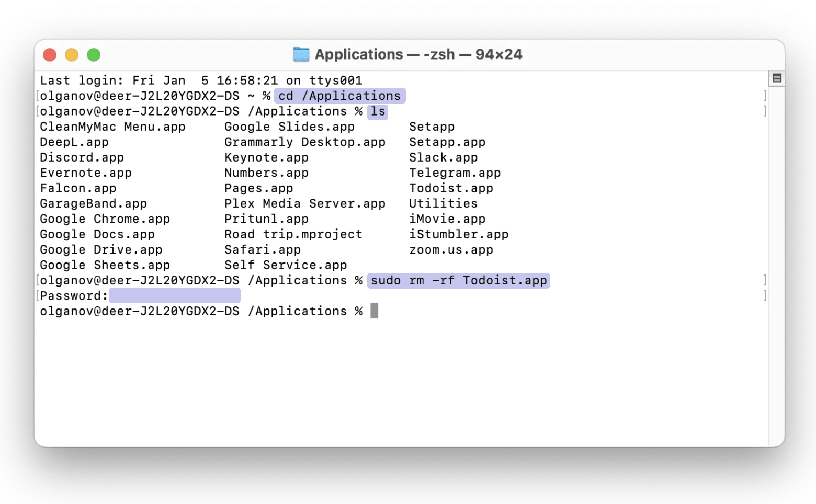This screenshot has height=504, width=816.
Task: Select the Utilities folder name
Action: (x=443, y=203)
